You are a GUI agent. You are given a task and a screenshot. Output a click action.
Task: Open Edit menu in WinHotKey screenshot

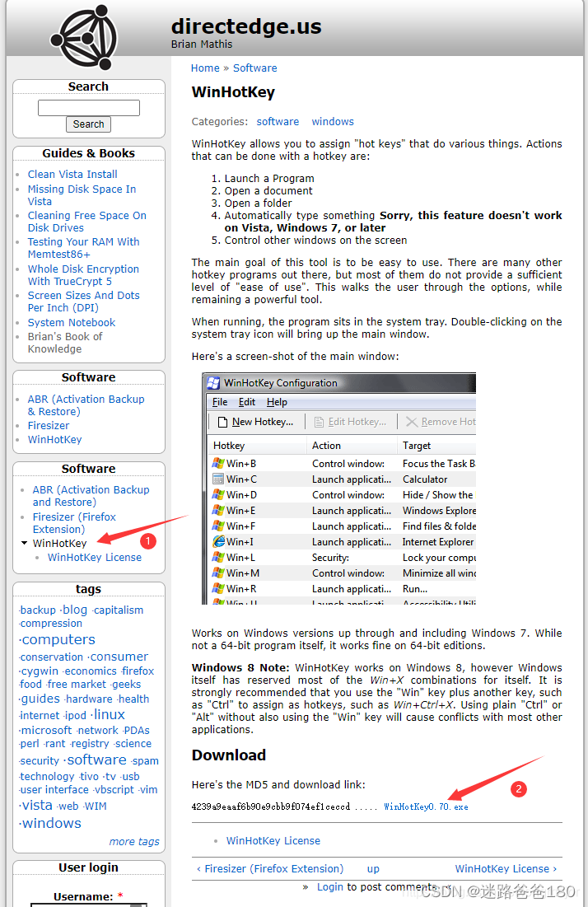(246, 402)
